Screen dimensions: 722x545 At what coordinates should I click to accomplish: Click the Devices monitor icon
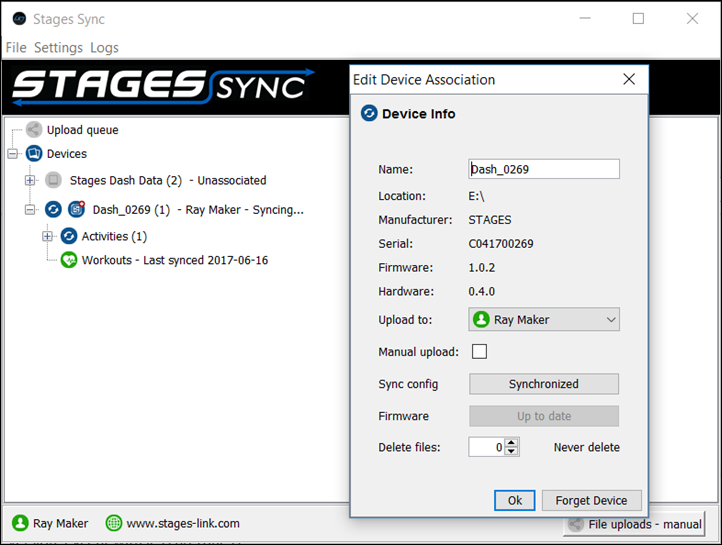pos(34,154)
